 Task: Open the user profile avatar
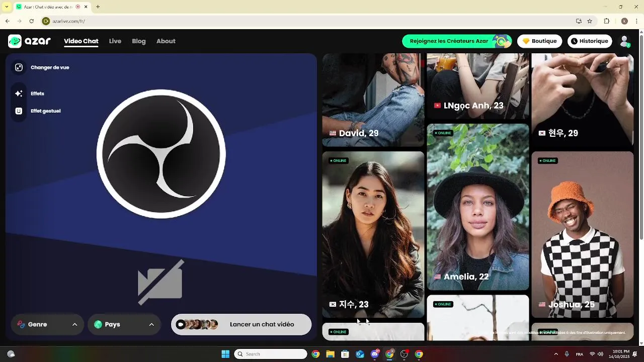pyautogui.click(x=624, y=41)
